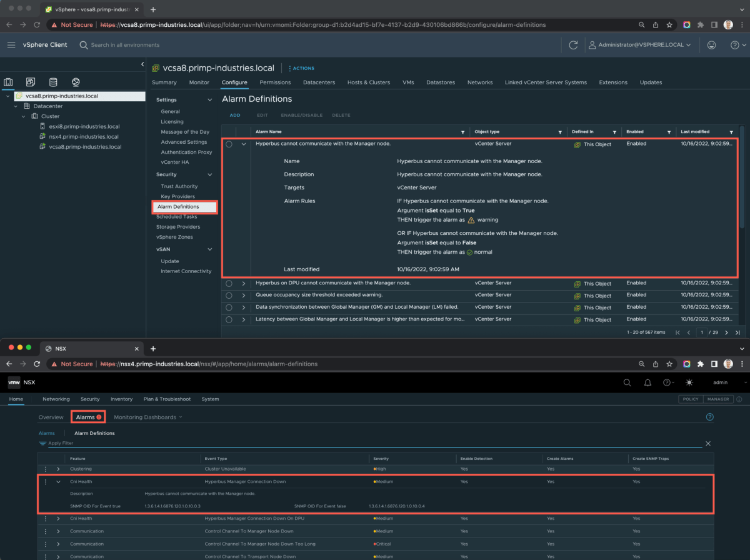Image resolution: width=750 pixels, height=560 pixels.
Task: Open the Monitoring Dashboards dropdown in NSX
Action: tap(148, 417)
